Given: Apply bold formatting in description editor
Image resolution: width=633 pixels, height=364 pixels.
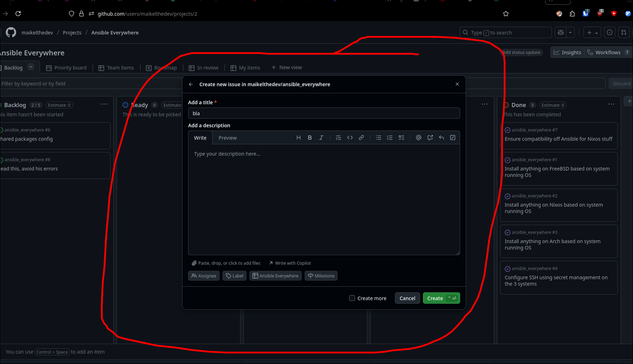Looking at the screenshot, I should [x=310, y=138].
